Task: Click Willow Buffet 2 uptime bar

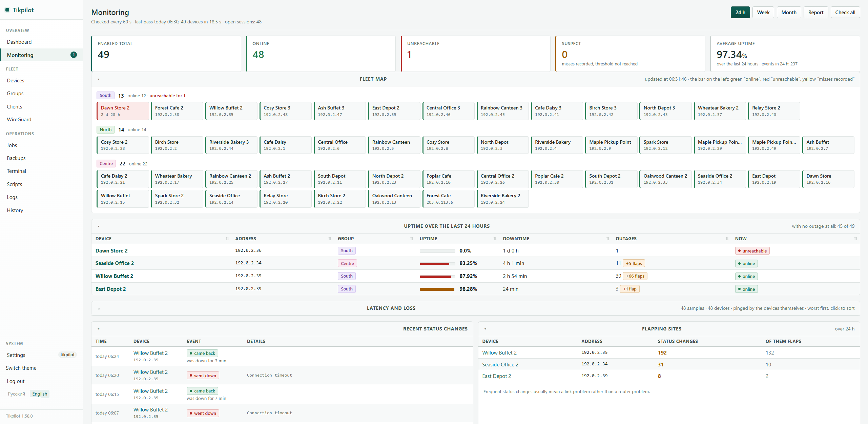Action: pos(437,277)
